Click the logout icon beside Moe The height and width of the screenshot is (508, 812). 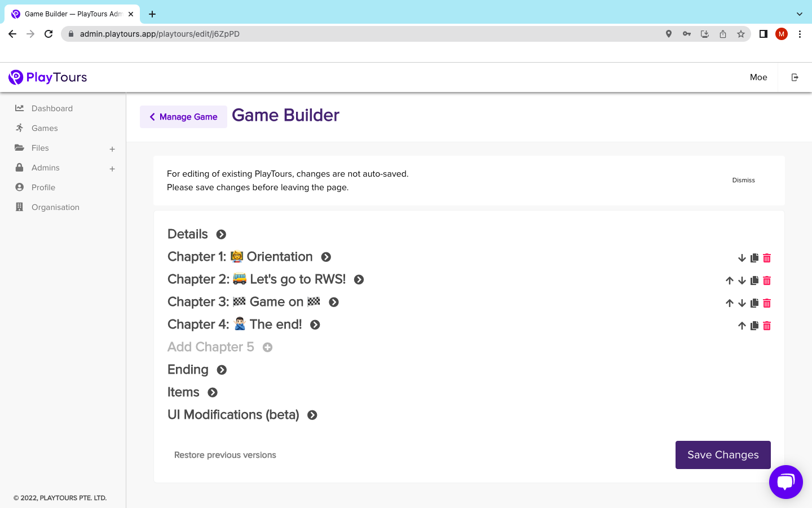coord(795,77)
